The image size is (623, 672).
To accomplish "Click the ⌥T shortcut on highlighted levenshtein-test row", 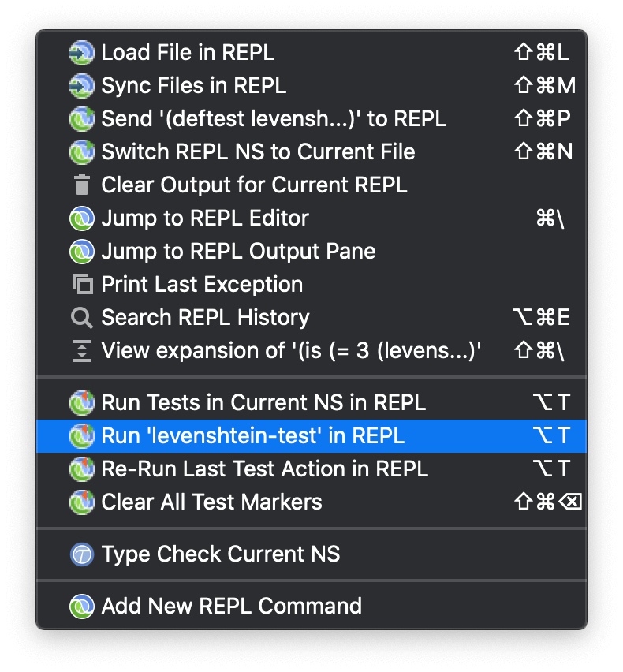I will point(551,435).
